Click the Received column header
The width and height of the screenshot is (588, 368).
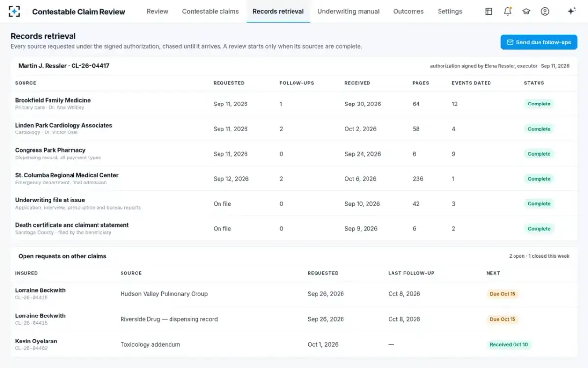(x=357, y=83)
